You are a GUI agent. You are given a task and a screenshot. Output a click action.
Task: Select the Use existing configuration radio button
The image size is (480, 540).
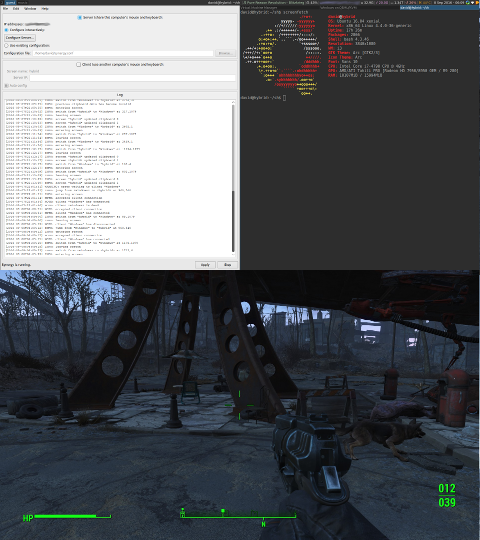coord(7,45)
